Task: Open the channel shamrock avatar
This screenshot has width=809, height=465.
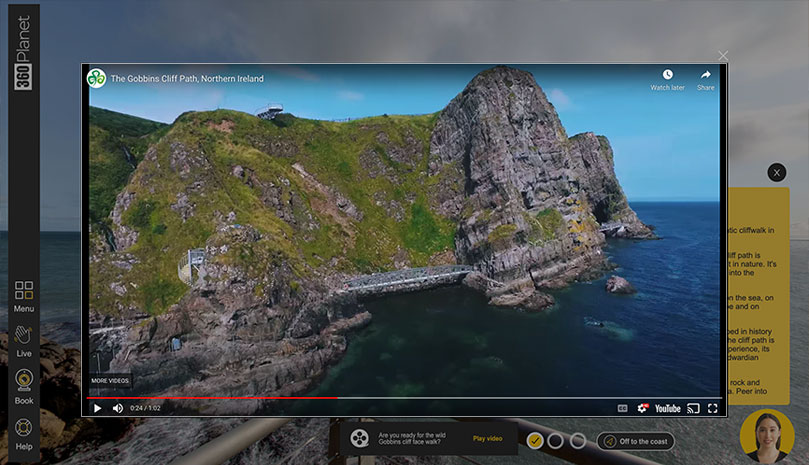Action: 96,78
